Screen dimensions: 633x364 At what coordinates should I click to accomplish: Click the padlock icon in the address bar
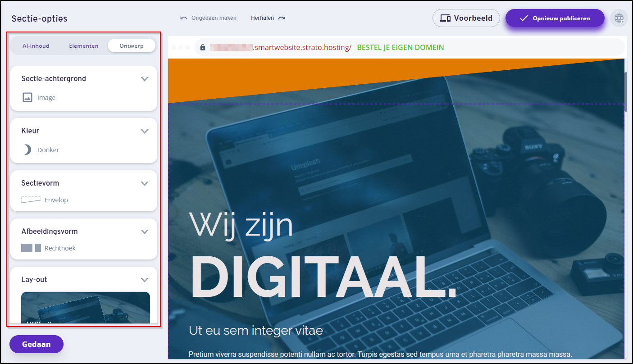(x=202, y=47)
